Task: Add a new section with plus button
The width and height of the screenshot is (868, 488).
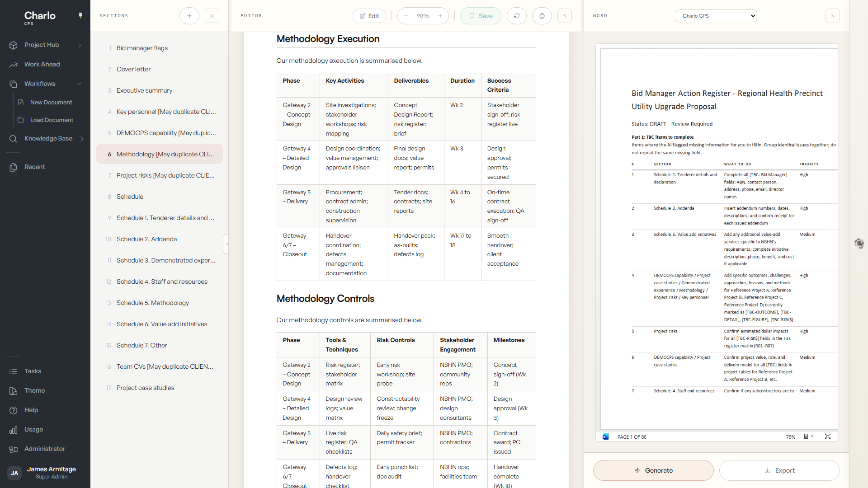Action: [x=189, y=16]
